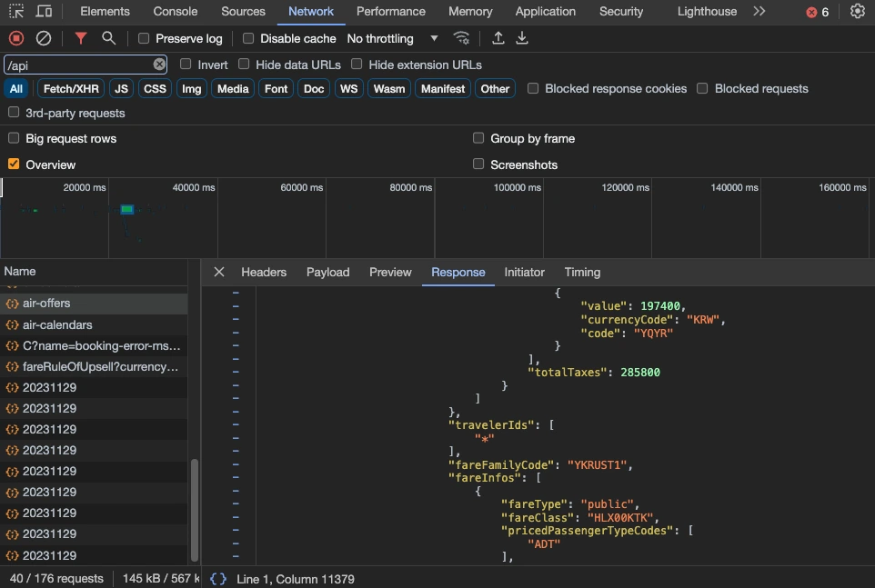Image resolution: width=875 pixels, height=588 pixels.
Task: Click the stop recording network log icon
Action: pyautogui.click(x=16, y=38)
